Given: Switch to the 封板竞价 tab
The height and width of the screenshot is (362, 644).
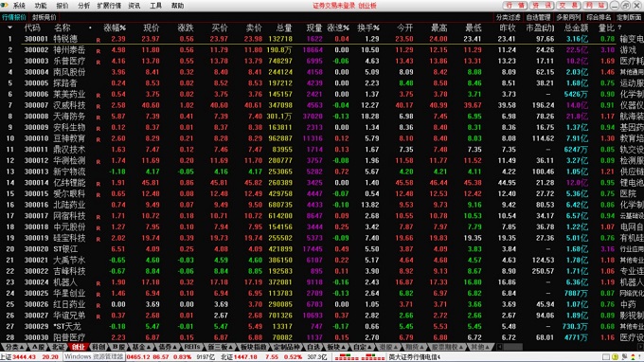Looking at the screenshot, I should [x=44, y=17].
